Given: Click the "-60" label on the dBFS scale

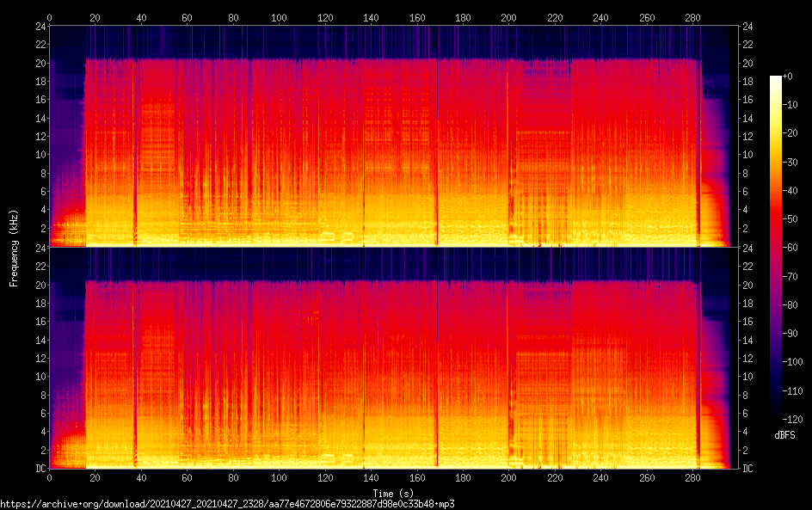Looking at the screenshot, I should click(x=790, y=248).
